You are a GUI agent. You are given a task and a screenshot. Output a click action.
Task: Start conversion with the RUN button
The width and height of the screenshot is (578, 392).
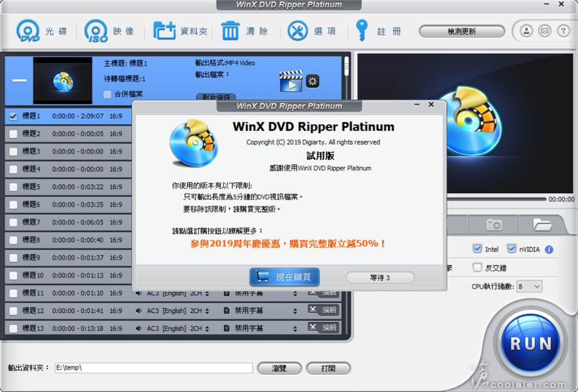coord(530,344)
